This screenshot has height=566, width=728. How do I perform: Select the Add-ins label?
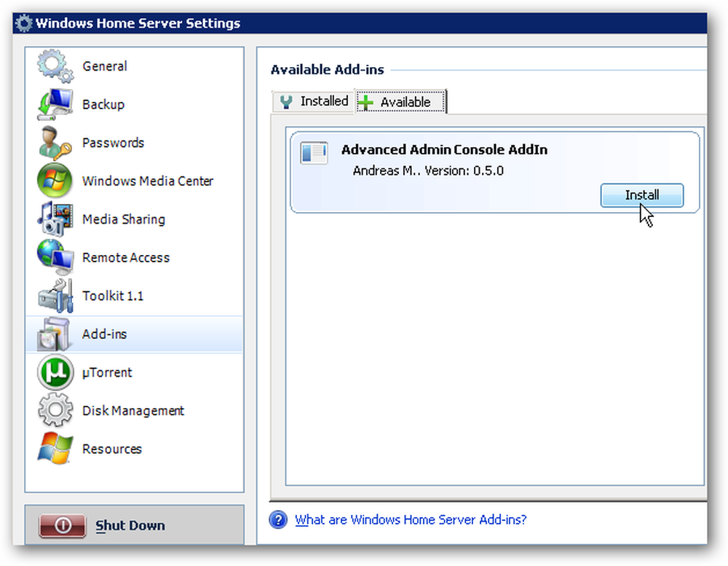point(104,334)
